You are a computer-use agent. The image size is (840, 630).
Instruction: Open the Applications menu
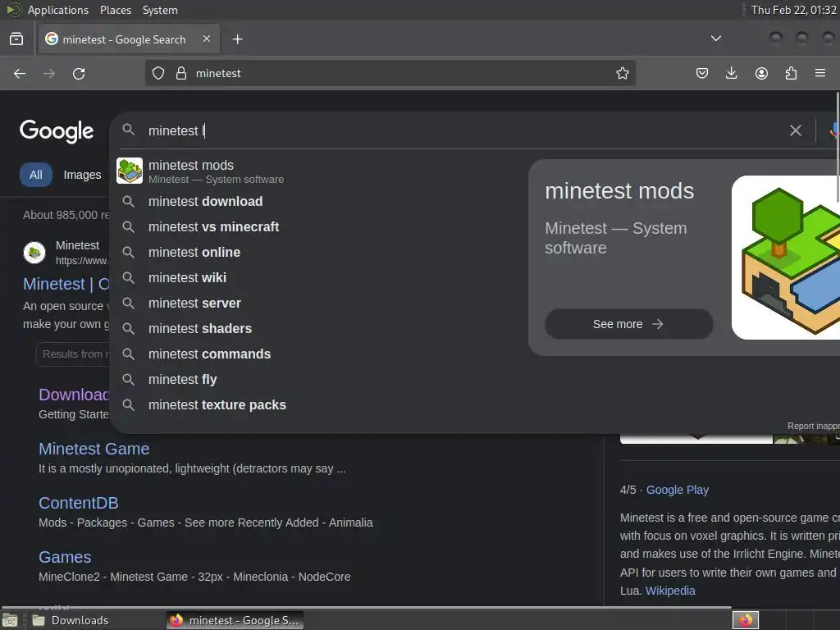58,10
